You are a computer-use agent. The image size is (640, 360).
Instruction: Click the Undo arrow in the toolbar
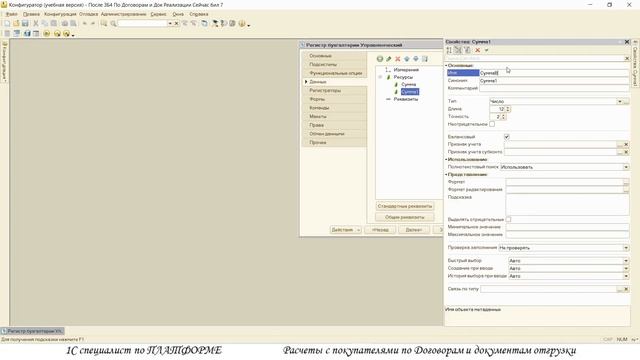coord(84,24)
